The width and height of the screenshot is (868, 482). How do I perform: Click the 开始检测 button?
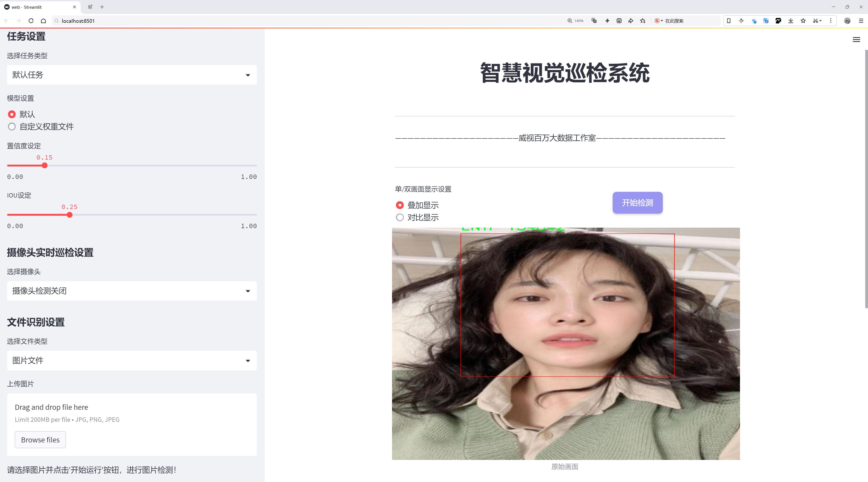tap(637, 203)
